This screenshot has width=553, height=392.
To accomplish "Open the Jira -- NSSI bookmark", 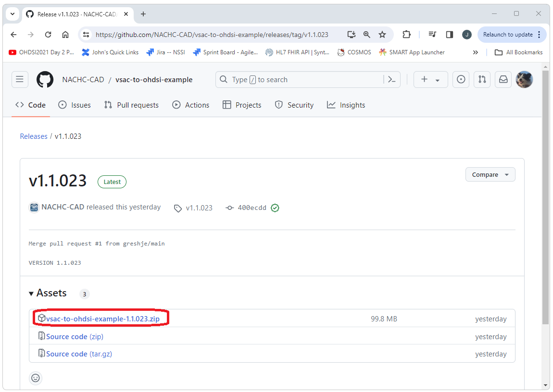I will 166,52.
